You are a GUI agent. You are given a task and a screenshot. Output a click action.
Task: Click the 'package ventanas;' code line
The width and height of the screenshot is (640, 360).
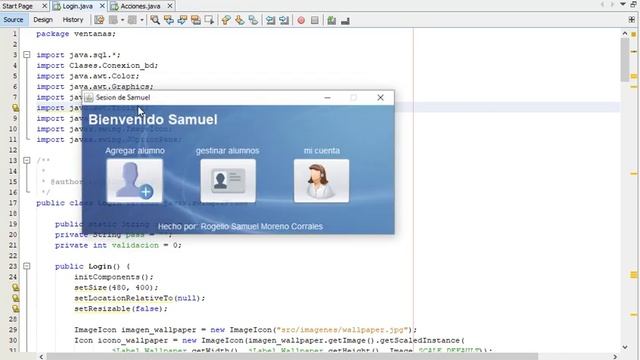(x=76, y=34)
